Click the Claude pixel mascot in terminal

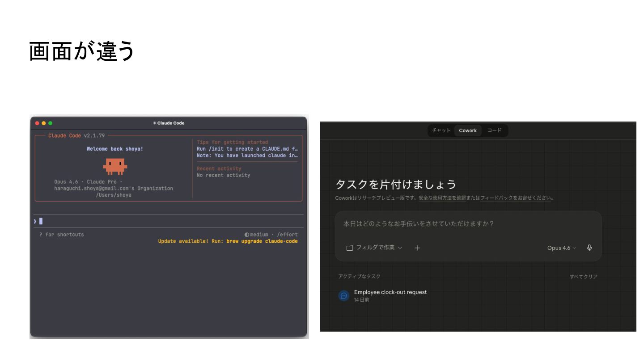115,166
